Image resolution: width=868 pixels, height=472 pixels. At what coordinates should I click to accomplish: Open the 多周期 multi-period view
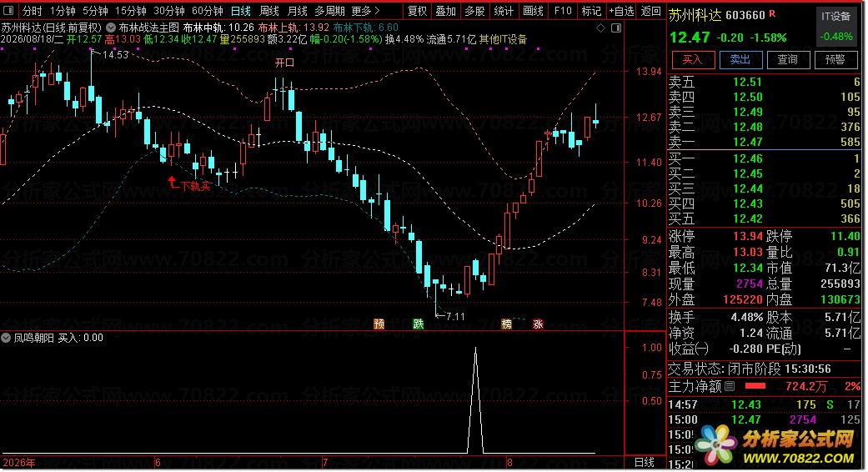click(x=329, y=11)
